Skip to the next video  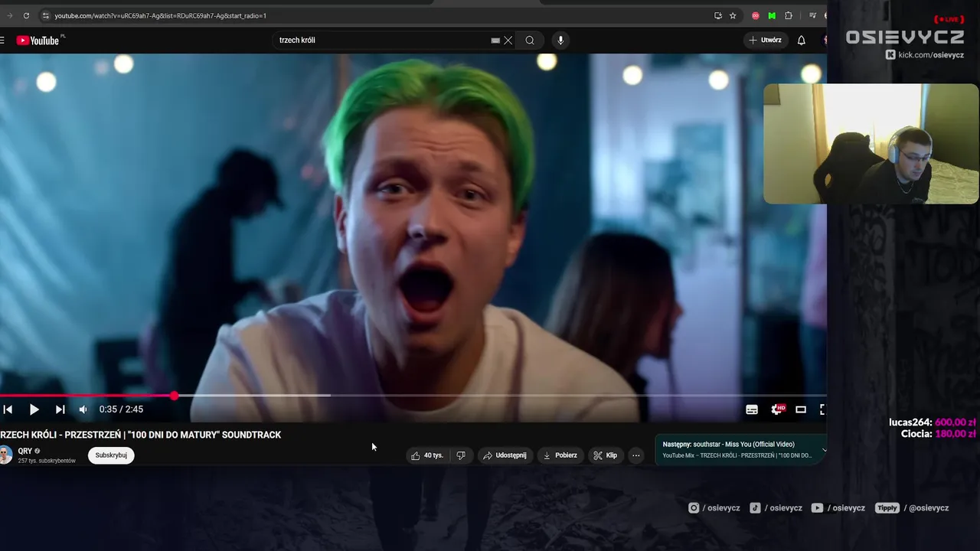(60, 409)
